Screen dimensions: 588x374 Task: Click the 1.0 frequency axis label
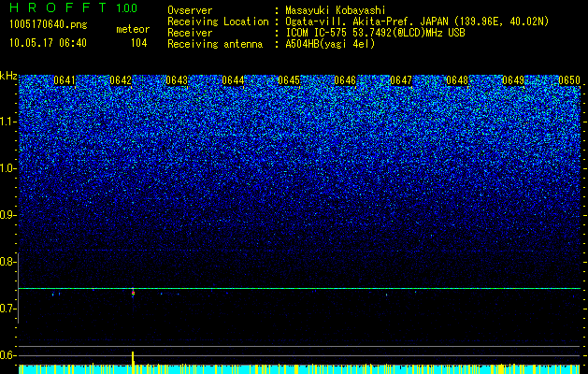tap(8, 168)
